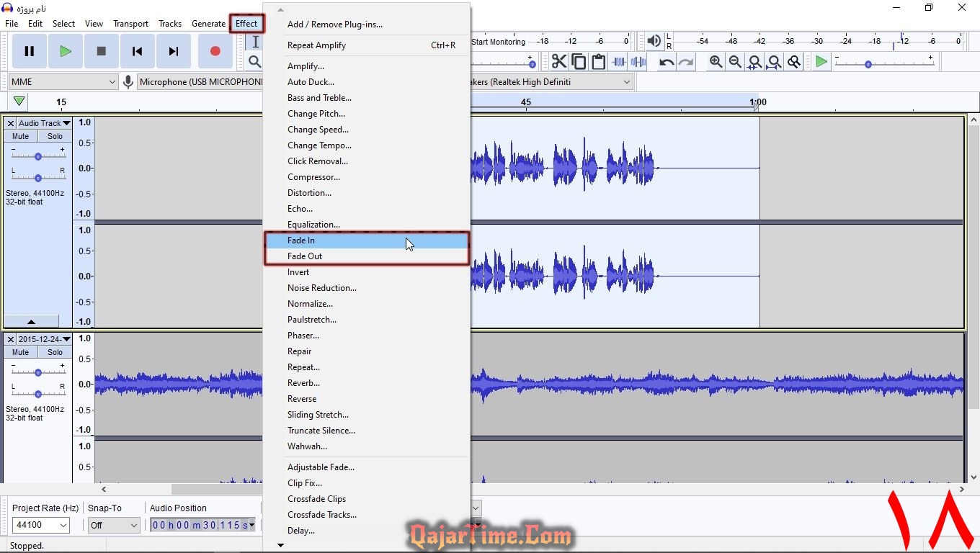The height and width of the screenshot is (553, 980).
Task: Expand the Snap-To Off dropdown
Action: point(114,526)
